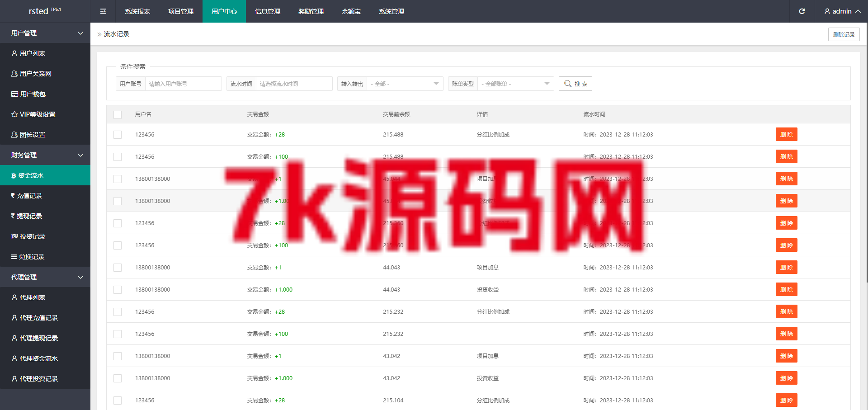Check the 13800138000 row with balance 44.043 项目加息
The width and height of the screenshot is (868, 410).
pyautogui.click(x=118, y=268)
